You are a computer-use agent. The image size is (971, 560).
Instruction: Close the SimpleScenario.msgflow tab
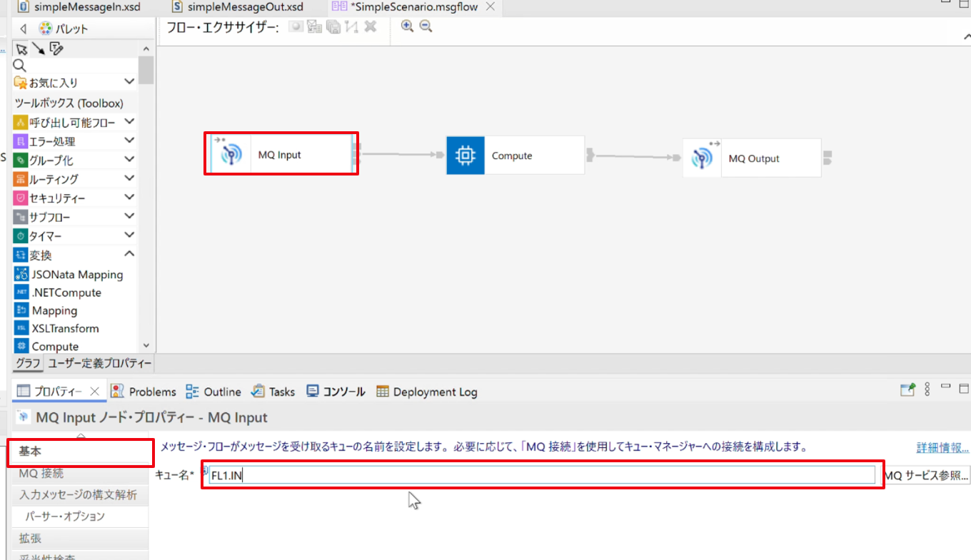490,6
